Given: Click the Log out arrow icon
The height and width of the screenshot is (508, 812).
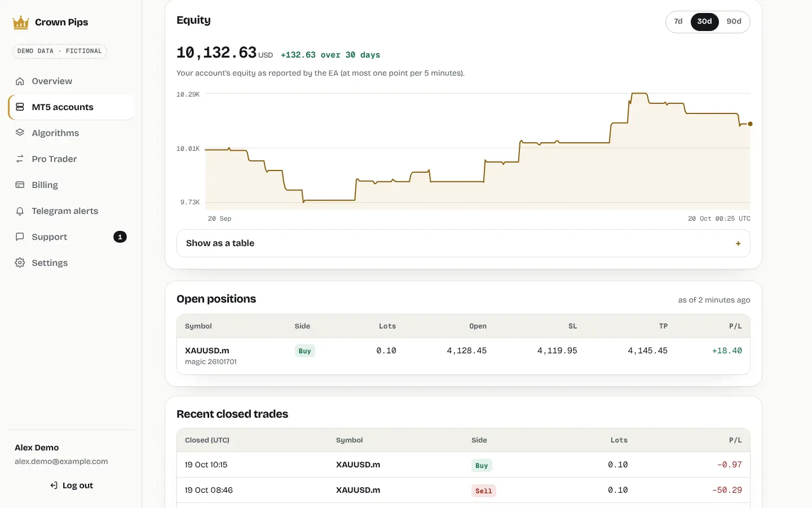Looking at the screenshot, I should [x=54, y=485].
